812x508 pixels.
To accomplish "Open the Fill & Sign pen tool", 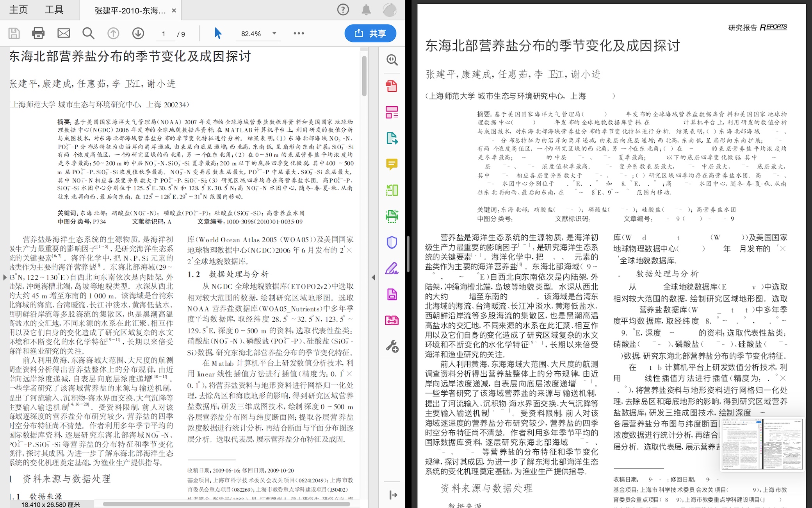I will coord(392,268).
